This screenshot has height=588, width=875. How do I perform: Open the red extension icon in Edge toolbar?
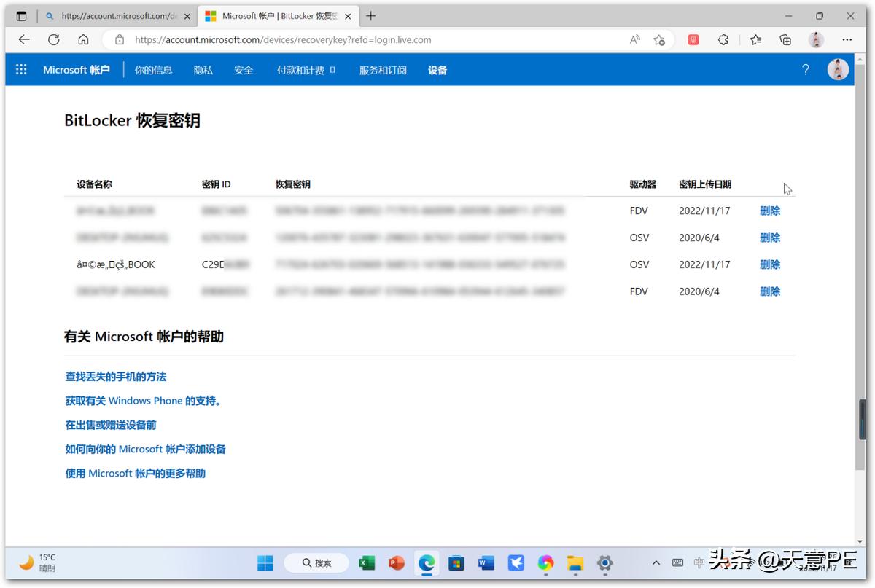click(x=692, y=40)
